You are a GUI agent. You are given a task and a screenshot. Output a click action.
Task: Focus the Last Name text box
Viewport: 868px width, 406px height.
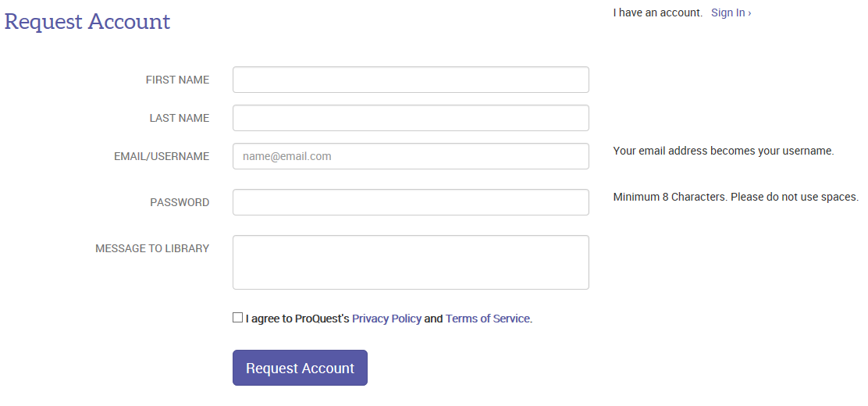[x=411, y=118]
